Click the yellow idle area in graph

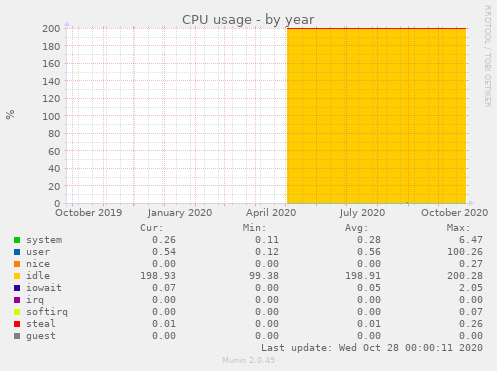coord(376,116)
